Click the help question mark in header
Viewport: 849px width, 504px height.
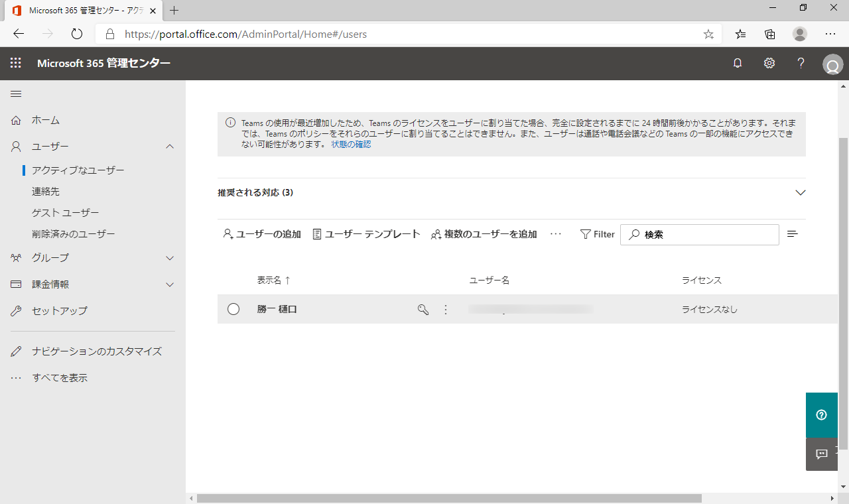(x=801, y=63)
